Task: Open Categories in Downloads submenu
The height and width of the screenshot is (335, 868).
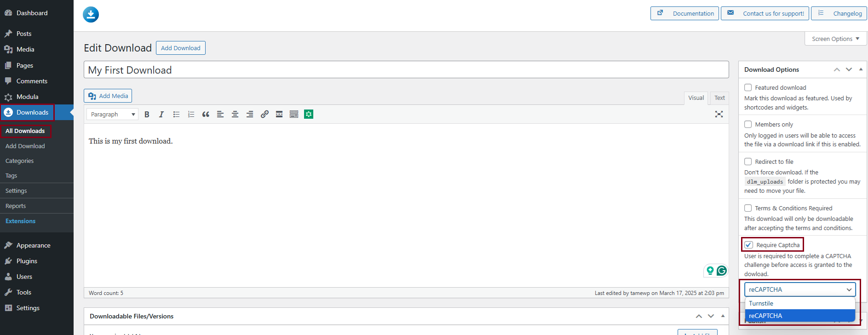Action: (19, 161)
